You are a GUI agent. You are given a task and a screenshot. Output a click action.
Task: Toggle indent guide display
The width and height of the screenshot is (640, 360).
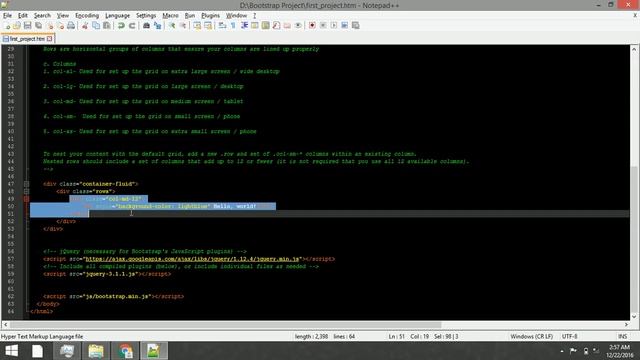point(244,26)
